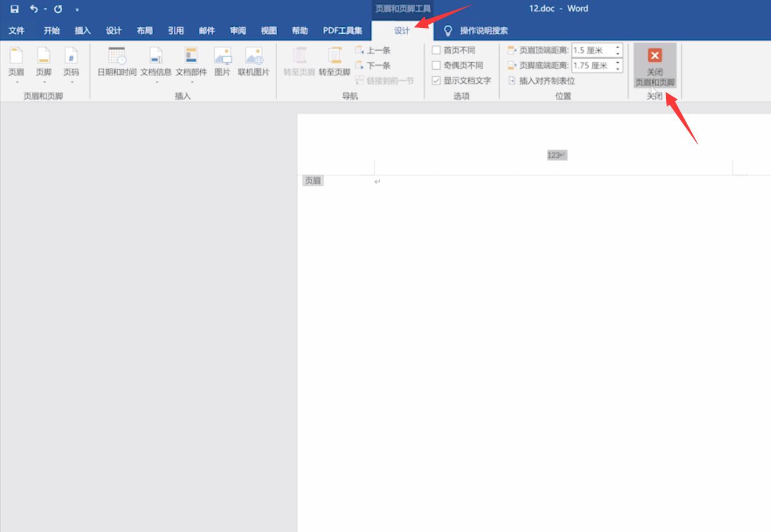The width and height of the screenshot is (771, 532).
Task: Click the 123 text in the header
Action: coord(554,155)
